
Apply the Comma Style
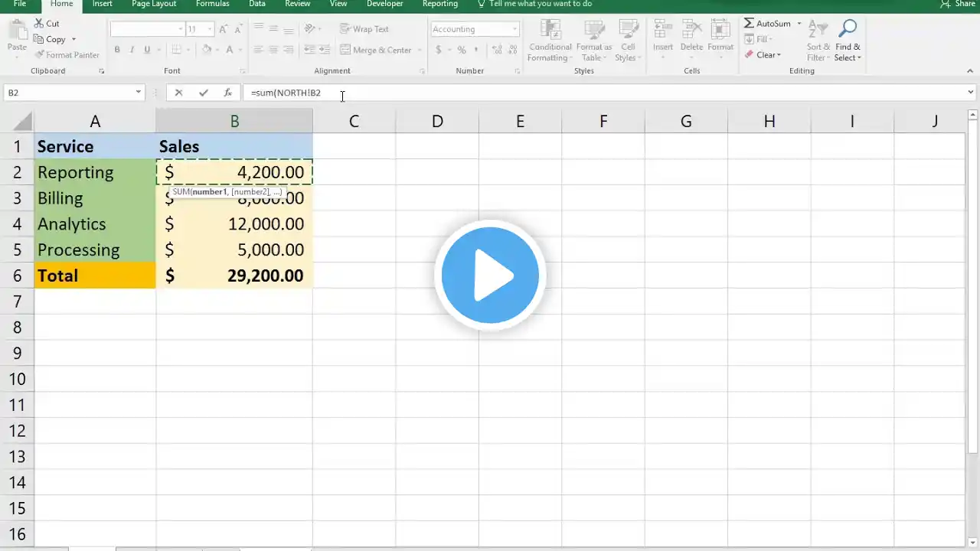click(x=476, y=50)
